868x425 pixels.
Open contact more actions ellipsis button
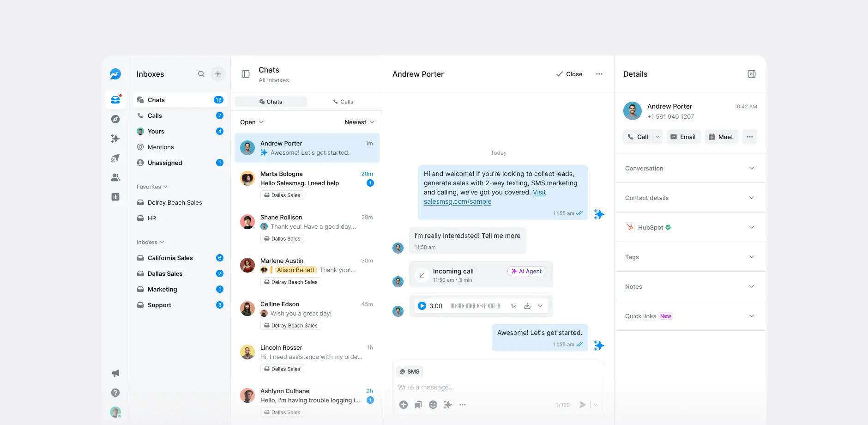click(750, 137)
